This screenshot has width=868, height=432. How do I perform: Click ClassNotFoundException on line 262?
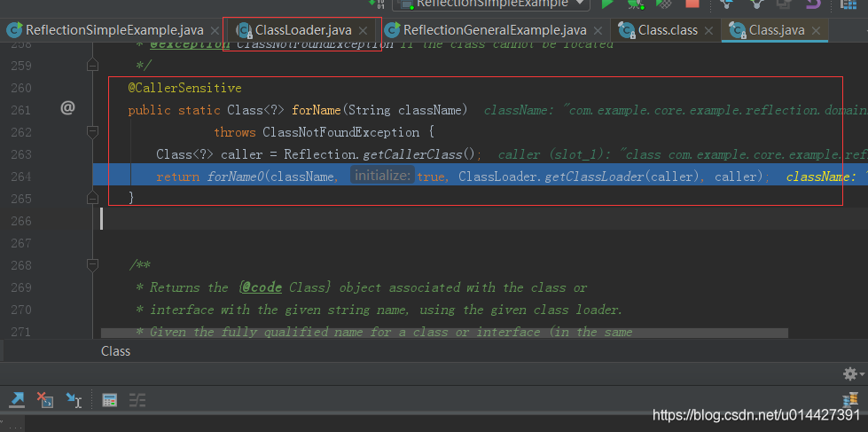coord(341,132)
